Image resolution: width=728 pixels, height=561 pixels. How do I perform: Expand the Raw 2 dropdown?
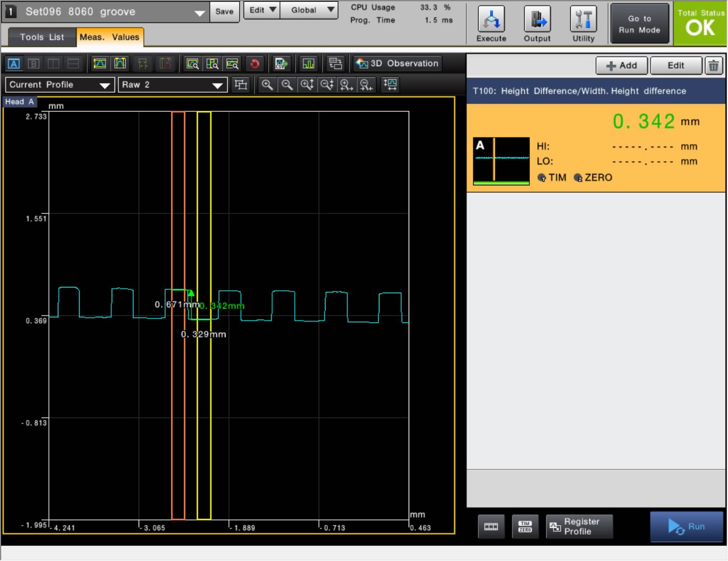172,85
